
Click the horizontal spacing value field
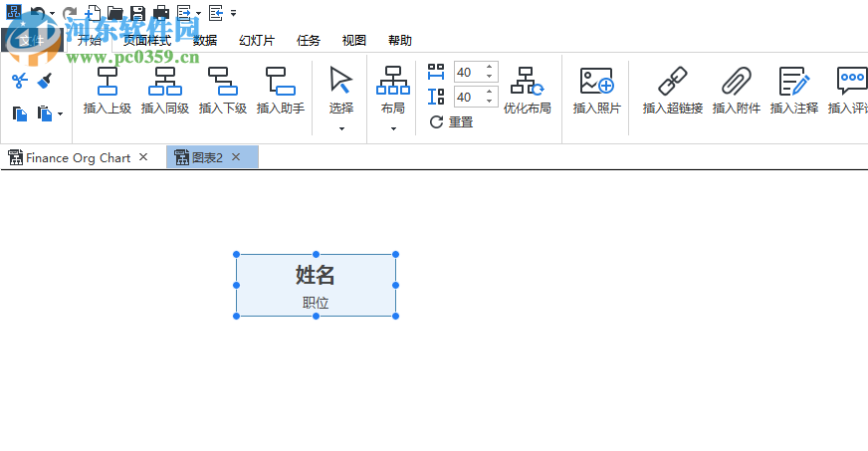[469, 72]
